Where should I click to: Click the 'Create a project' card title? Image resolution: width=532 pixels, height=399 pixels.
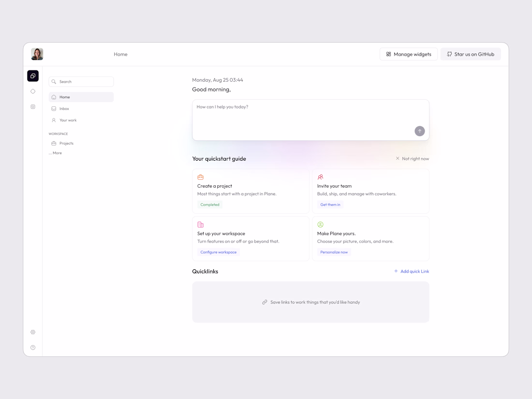coord(214,186)
